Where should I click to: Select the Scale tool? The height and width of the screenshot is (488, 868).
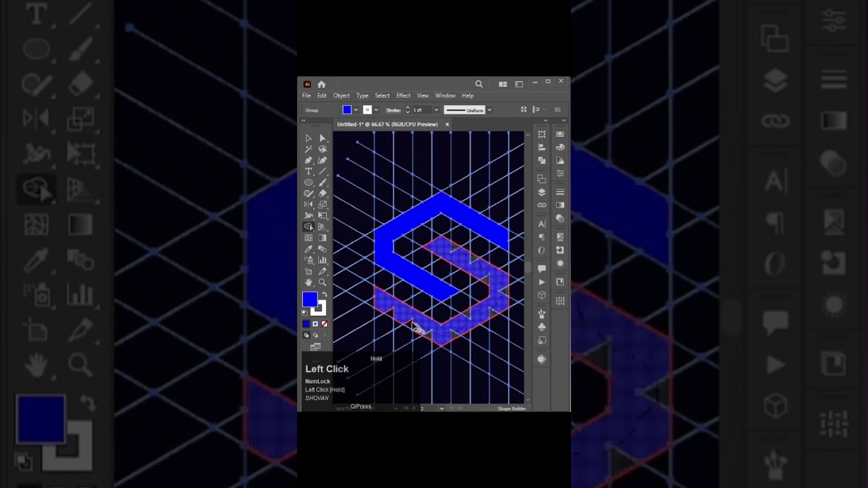click(x=322, y=204)
